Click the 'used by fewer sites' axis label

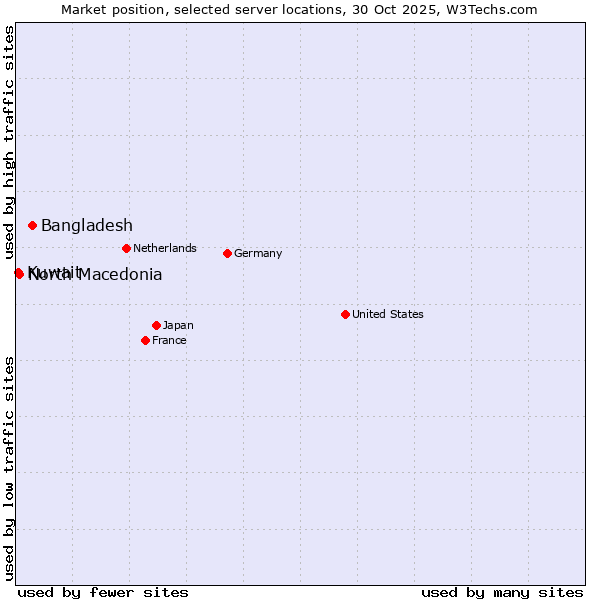103,592
